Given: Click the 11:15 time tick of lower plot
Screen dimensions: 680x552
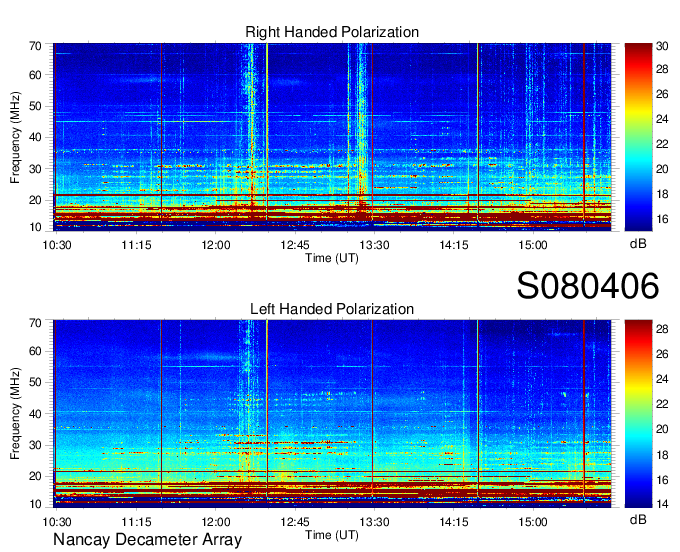Looking at the screenshot, I should coord(136,522).
